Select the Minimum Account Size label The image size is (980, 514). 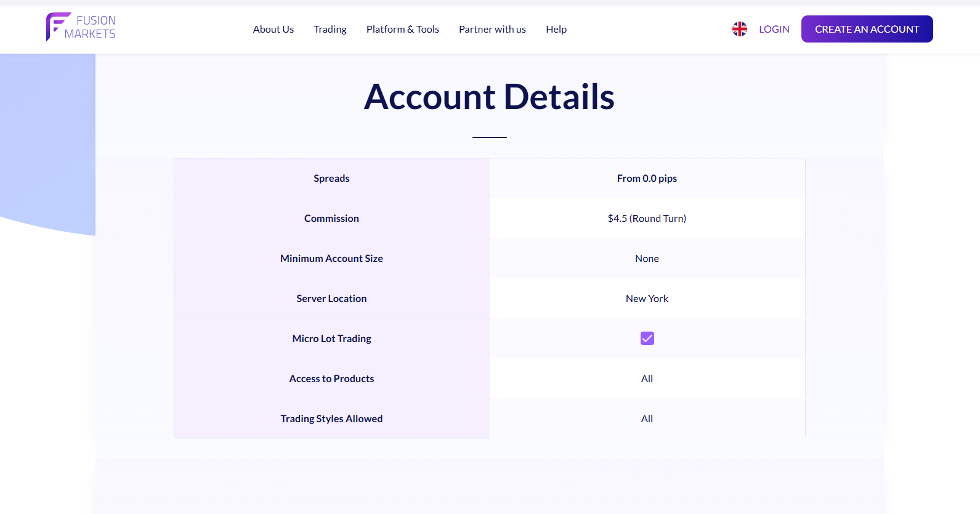[x=331, y=258]
